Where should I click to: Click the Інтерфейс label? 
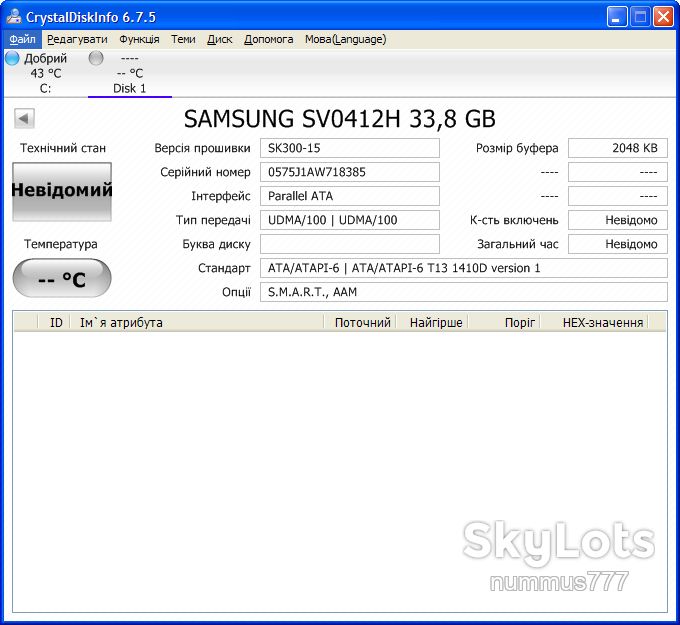coord(221,196)
